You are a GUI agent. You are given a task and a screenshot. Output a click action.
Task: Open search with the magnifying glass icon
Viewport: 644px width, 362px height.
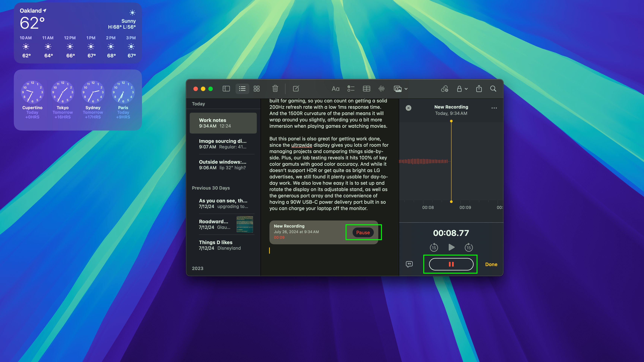click(493, 89)
